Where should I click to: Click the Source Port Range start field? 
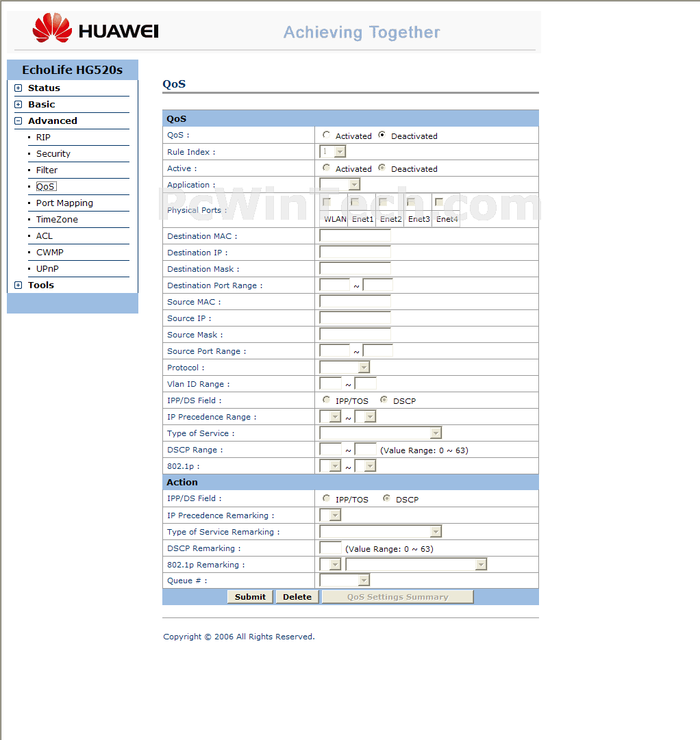click(x=335, y=350)
